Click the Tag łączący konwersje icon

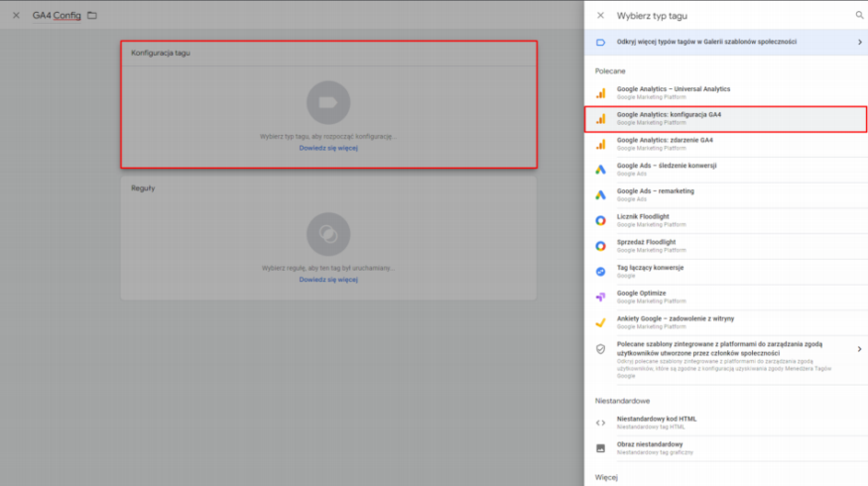click(600, 271)
